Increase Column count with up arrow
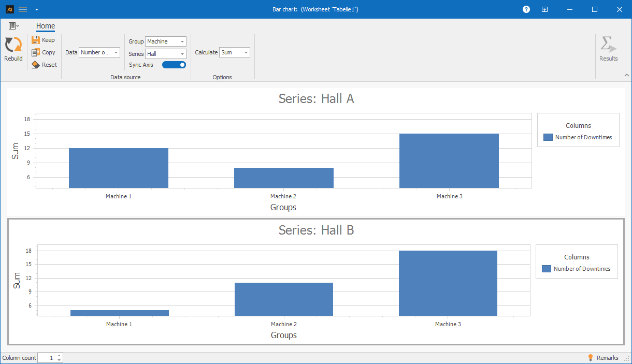 [59, 356]
